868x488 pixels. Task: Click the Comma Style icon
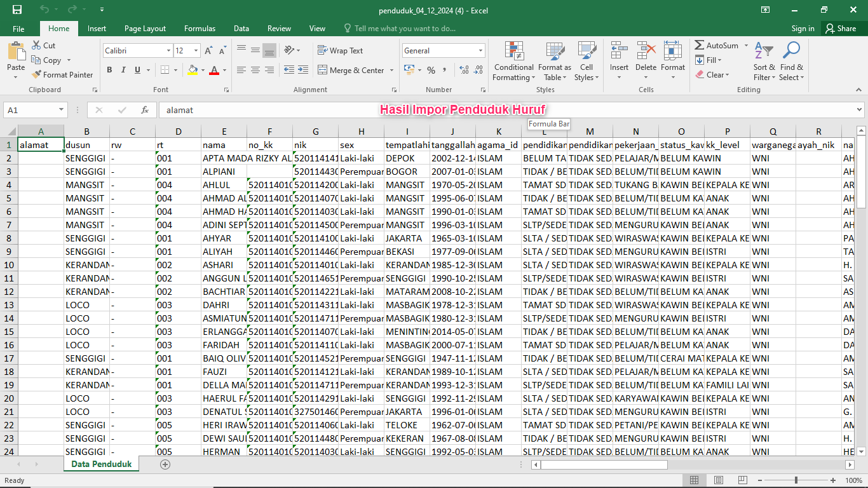445,71
